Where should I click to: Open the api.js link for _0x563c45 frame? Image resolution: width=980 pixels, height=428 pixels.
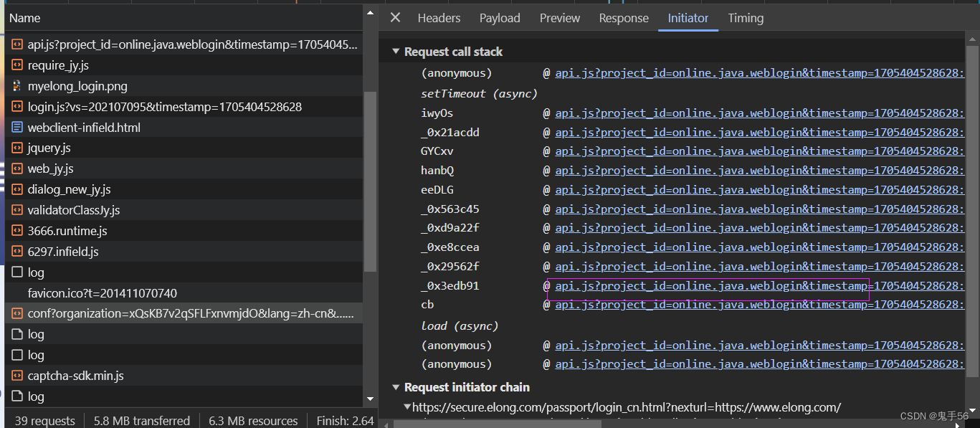(x=760, y=209)
